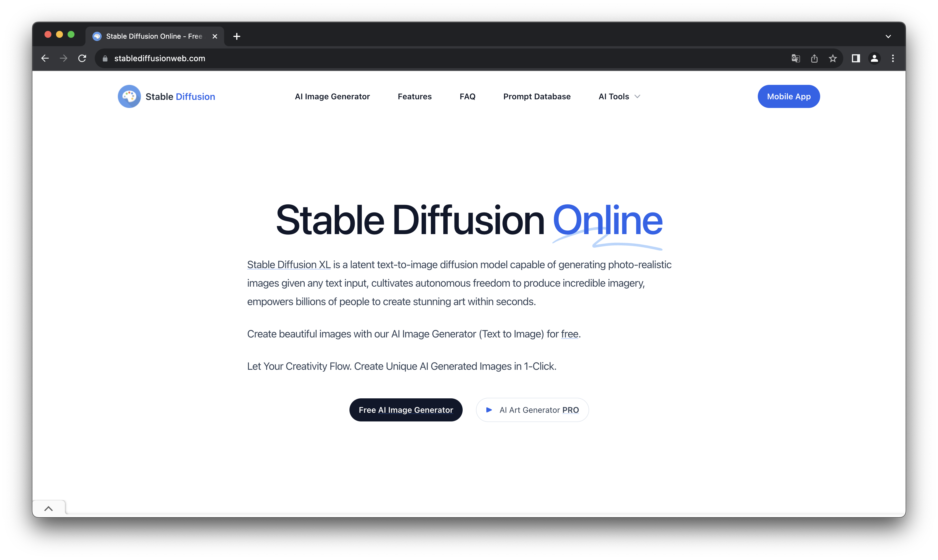Open the Prompt Database page

coord(537,96)
